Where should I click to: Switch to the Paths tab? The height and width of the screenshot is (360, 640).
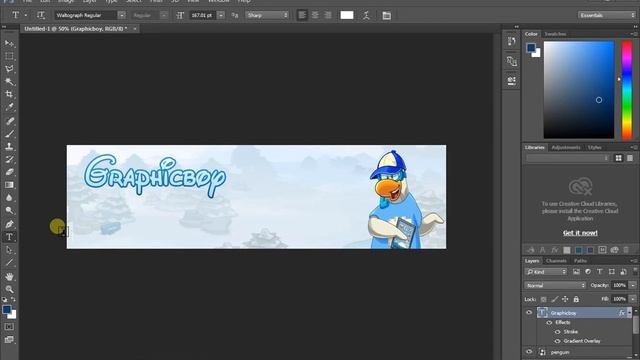coord(580,261)
